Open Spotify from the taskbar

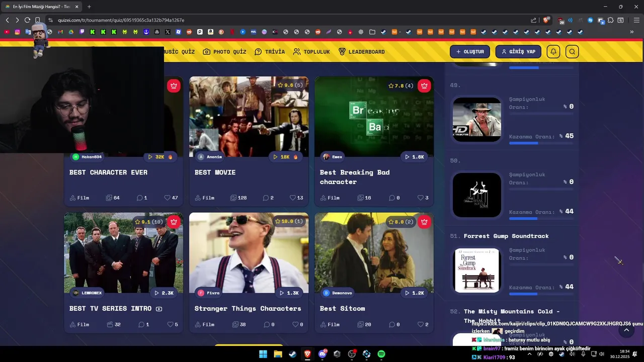381,354
